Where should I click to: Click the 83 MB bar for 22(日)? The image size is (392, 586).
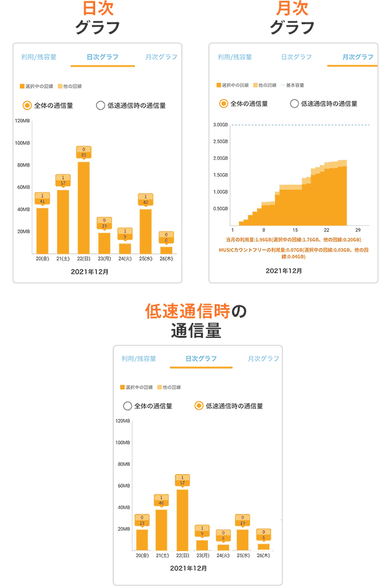[x=84, y=208]
